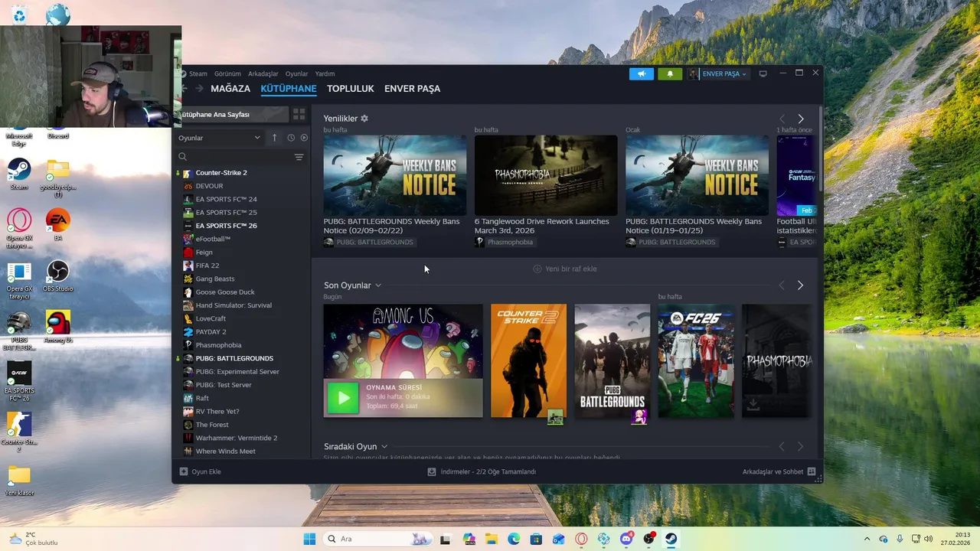Open Windows Start menu
The image size is (980, 551).
(309, 539)
